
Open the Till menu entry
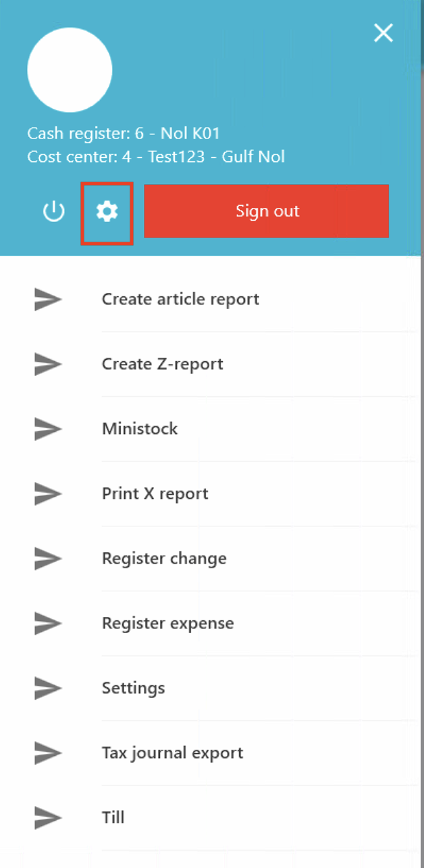click(x=113, y=817)
